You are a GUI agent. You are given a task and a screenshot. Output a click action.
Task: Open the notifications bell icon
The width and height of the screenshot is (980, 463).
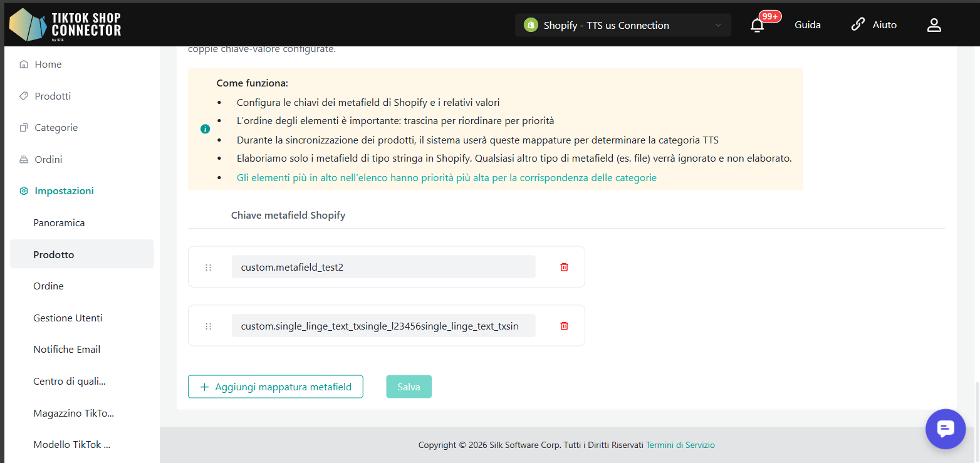coord(757,25)
